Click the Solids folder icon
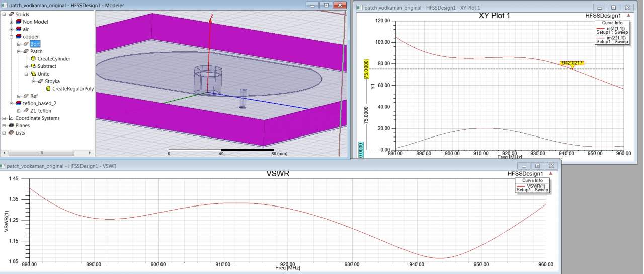 11,15
